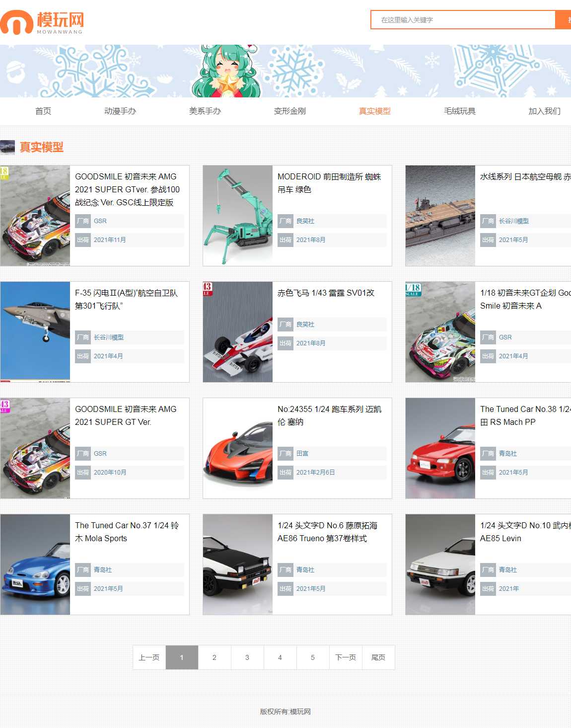Select the 毛绒玩具 navigation item
The image size is (571, 728).
pyautogui.click(x=460, y=111)
